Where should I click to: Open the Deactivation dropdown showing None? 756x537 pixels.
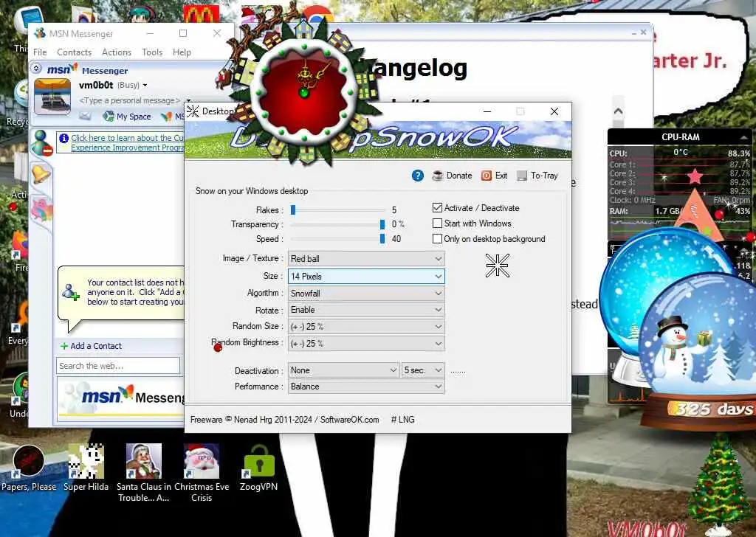point(344,370)
